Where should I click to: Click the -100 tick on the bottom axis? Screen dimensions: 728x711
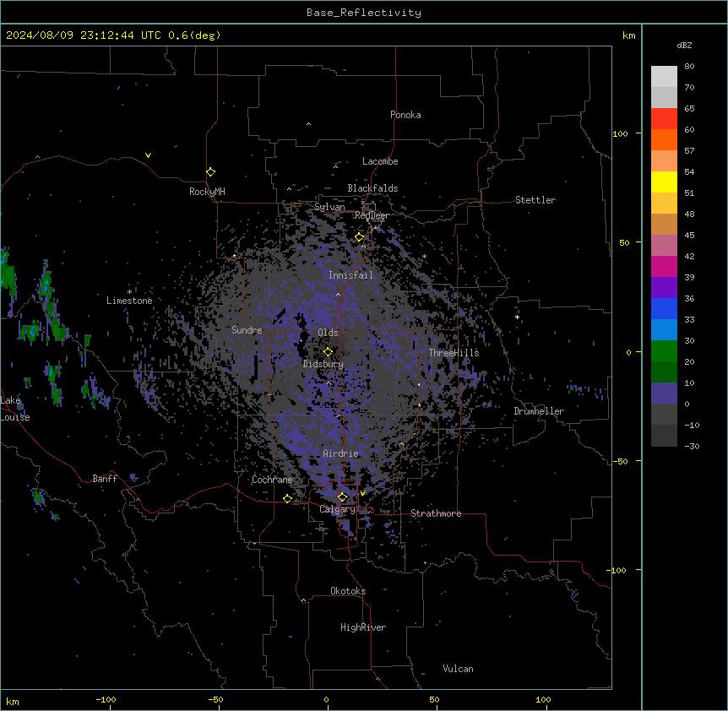[106, 700]
